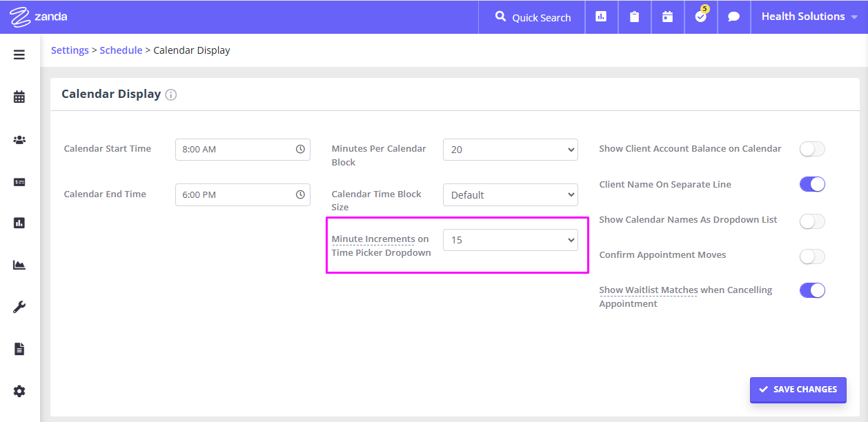Viewport: 868px width, 422px height.
Task: Select the wrench Tools icon
Action: point(19,306)
